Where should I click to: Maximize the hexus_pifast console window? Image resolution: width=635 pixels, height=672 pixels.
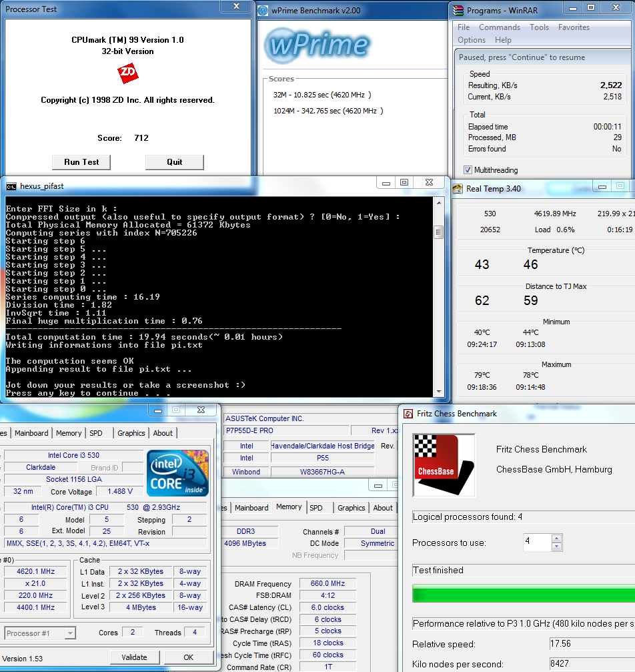tap(404, 183)
